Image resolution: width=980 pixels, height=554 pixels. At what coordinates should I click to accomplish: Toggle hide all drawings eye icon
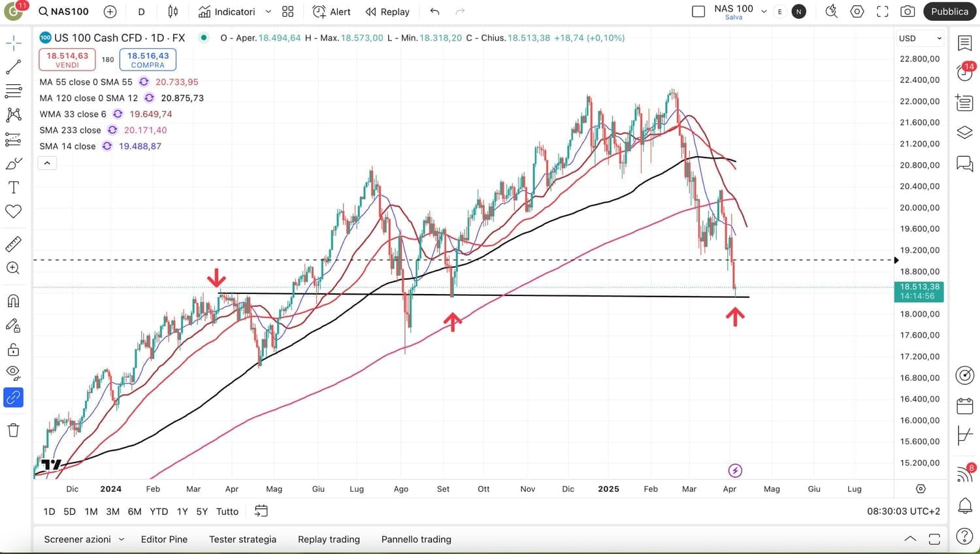click(13, 372)
